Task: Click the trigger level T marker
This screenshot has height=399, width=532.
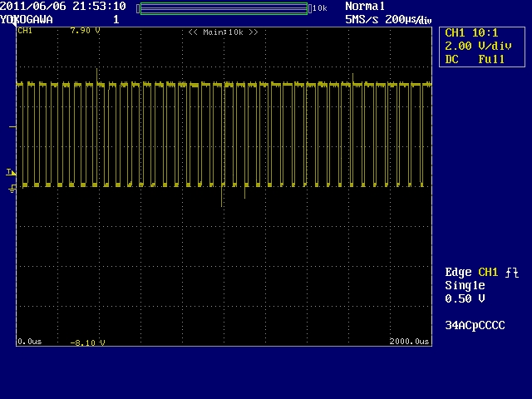Action: [x=11, y=172]
